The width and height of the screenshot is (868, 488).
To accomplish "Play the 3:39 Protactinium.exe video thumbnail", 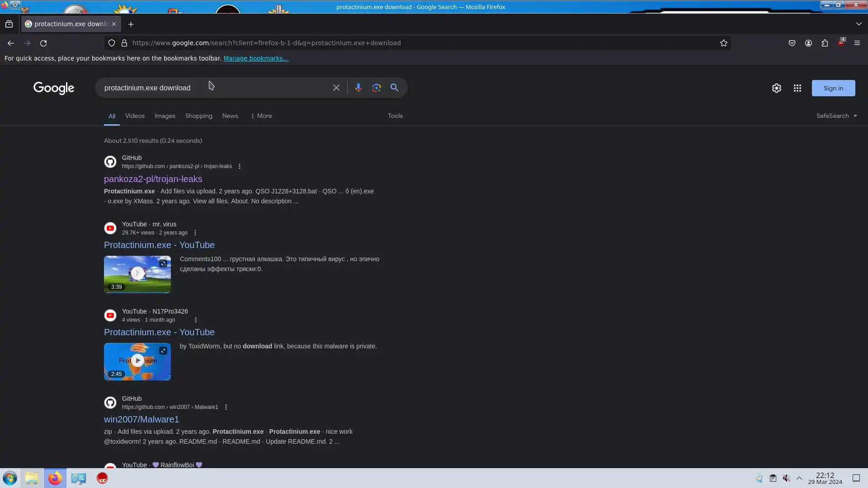I will [x=137, y=273].
